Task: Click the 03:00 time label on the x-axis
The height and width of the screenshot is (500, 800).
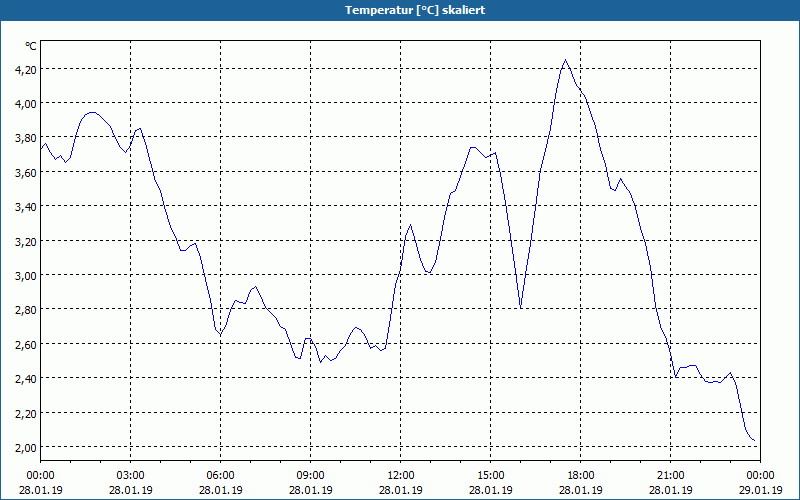Action: (x=131, y=476)
